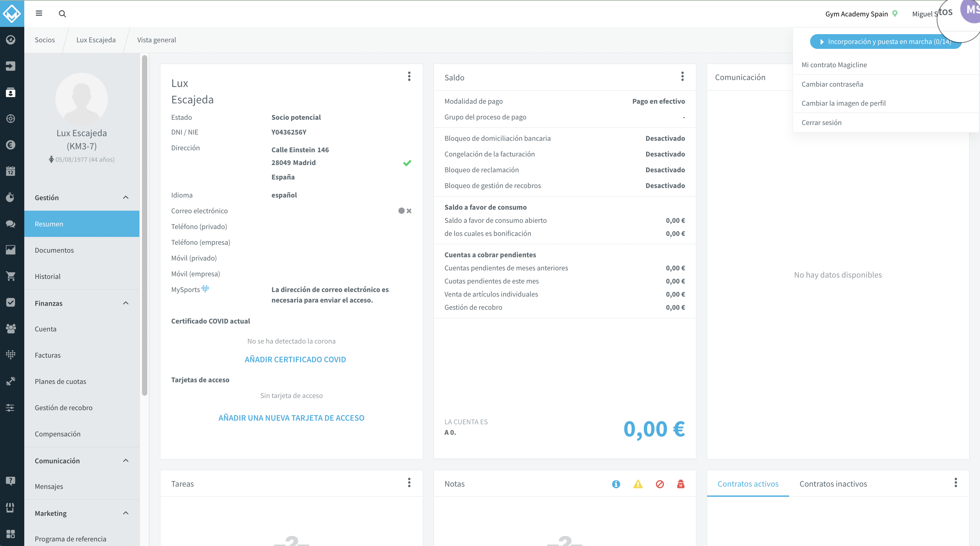Click AÑADIR CERTIFICADO COVID link

(x=295, y=360)
